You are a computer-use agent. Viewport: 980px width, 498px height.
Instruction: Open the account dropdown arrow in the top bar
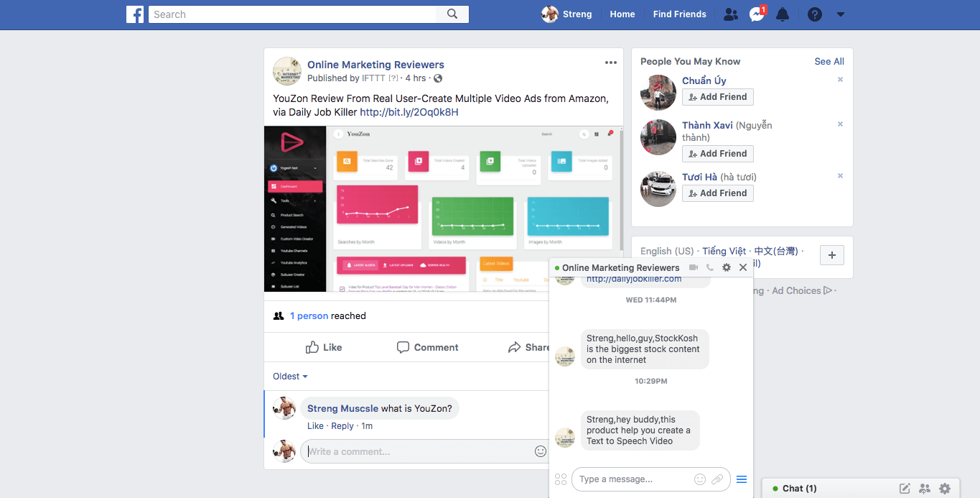(x=841, y=14)
